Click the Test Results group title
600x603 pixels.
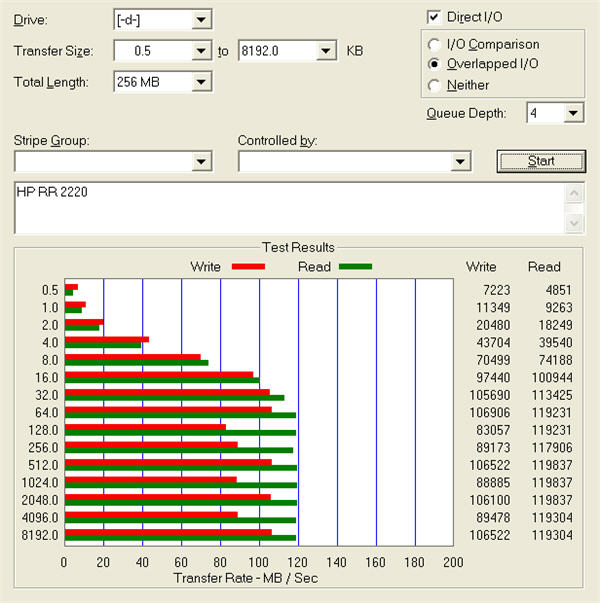(x=298, y=247)
